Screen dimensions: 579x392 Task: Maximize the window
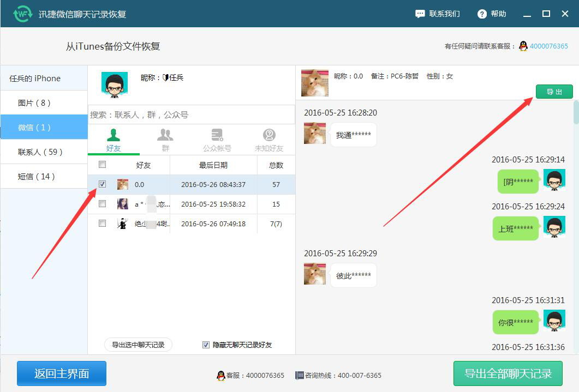(546, 14)
